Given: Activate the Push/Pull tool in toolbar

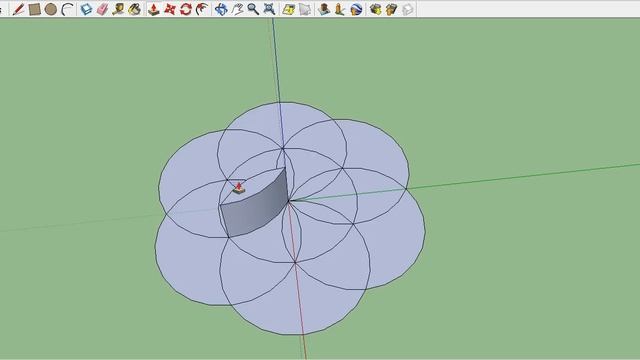Looking at the screenshot, I should (x=153, y=9).
